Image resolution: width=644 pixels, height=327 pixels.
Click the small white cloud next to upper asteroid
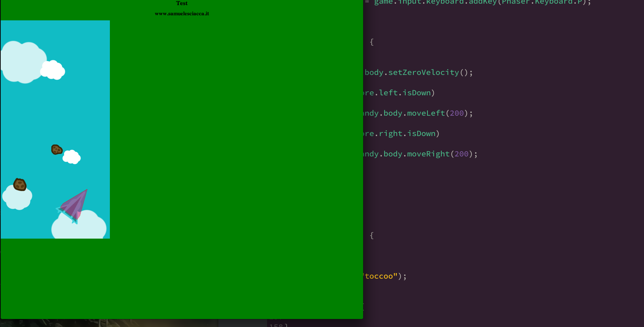[72, 157]
